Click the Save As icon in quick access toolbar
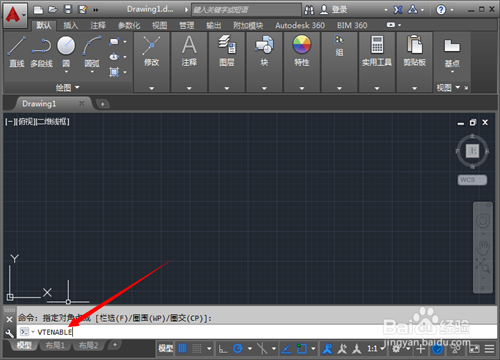The width and height of the screenshot is (500, 360). coord(82,10)
